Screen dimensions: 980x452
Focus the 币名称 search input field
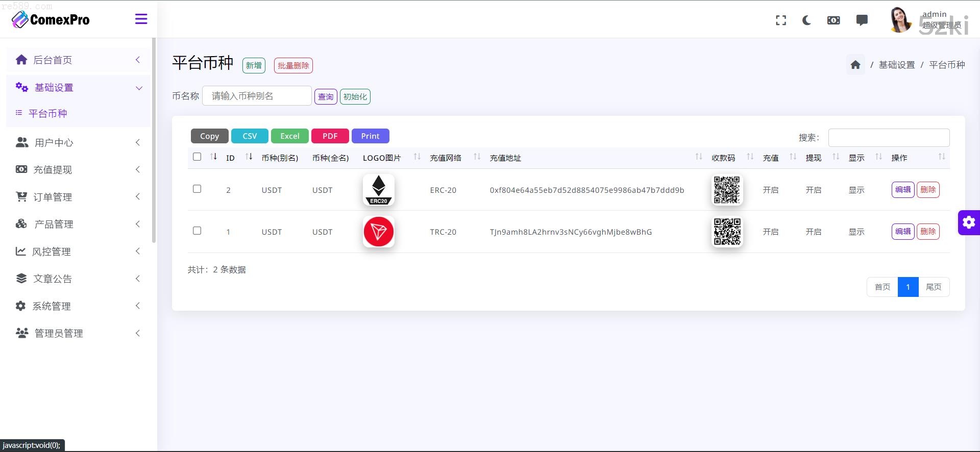click(257, 96)
